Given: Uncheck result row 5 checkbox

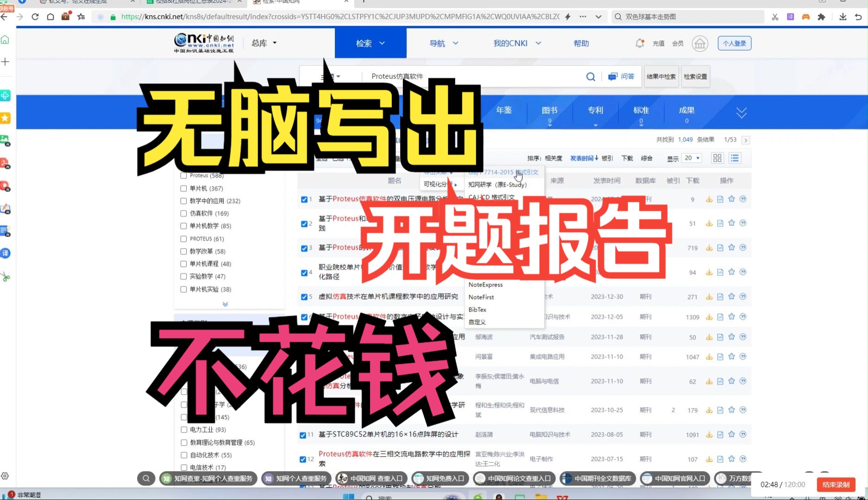Looking at the screenshot, I should click(304, 297).
